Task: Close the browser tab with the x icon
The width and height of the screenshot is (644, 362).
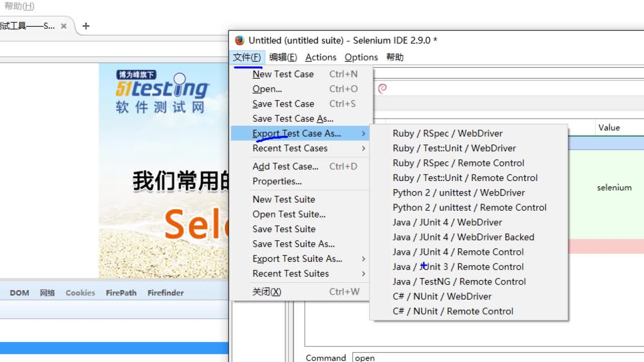Action: click(x=64, y=26)
